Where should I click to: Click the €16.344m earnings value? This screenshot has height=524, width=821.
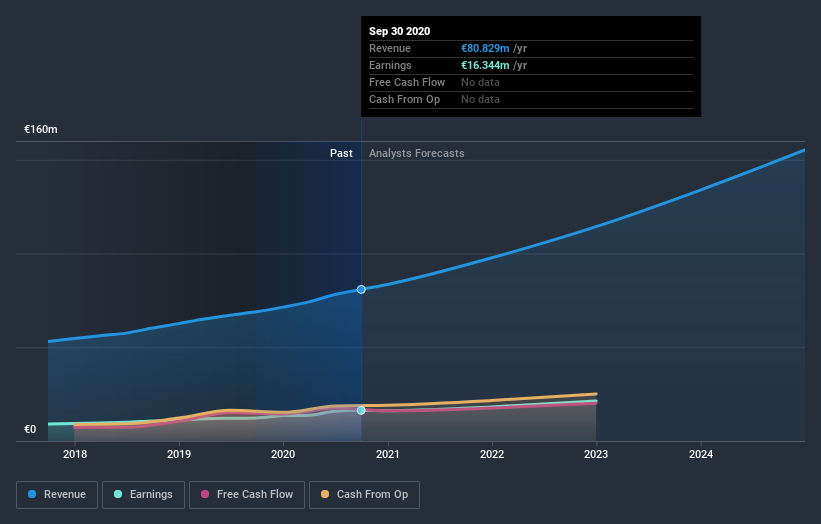(x=485, y=65)
